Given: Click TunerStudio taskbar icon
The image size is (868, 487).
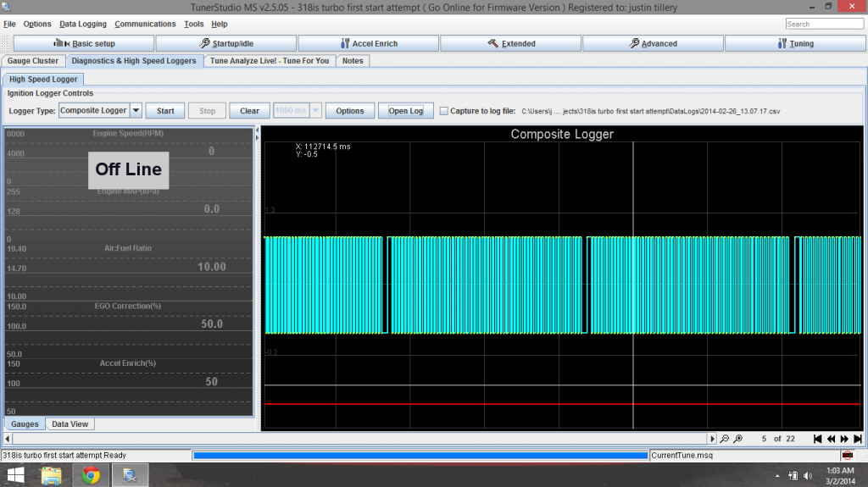Looking at the screenshot, I should tap(130, 475).
